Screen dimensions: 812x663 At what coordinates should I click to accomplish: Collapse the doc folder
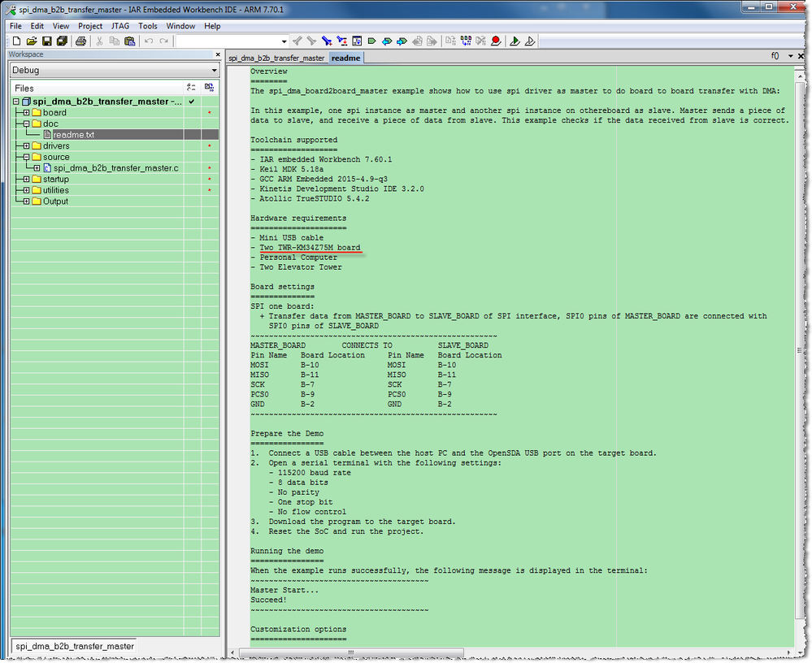point(26,123)
